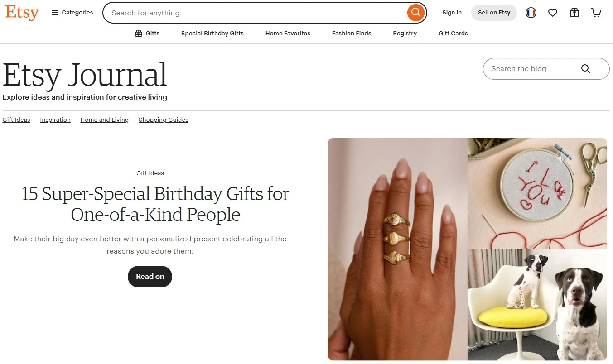This screenshot has height=364, width=613.
Task: Open the Shopping Guides blog category
Action: 164,120
